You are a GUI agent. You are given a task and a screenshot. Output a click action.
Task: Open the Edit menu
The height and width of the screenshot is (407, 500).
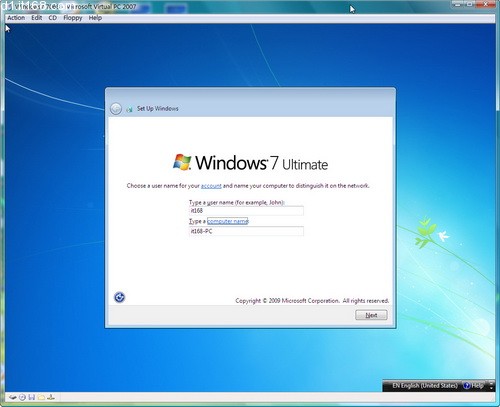tap(37, 18)
